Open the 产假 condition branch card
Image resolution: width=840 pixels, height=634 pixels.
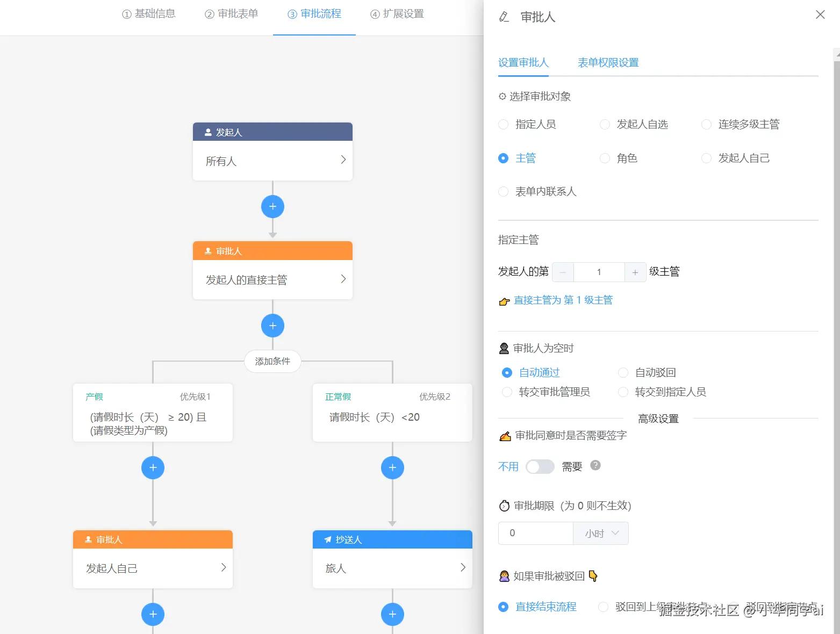pos(153,413)
